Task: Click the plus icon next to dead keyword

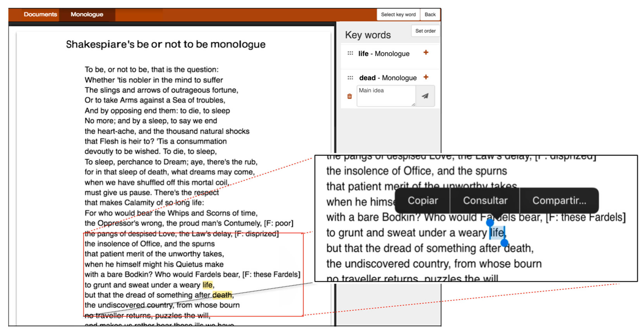Action: point(426,77)
